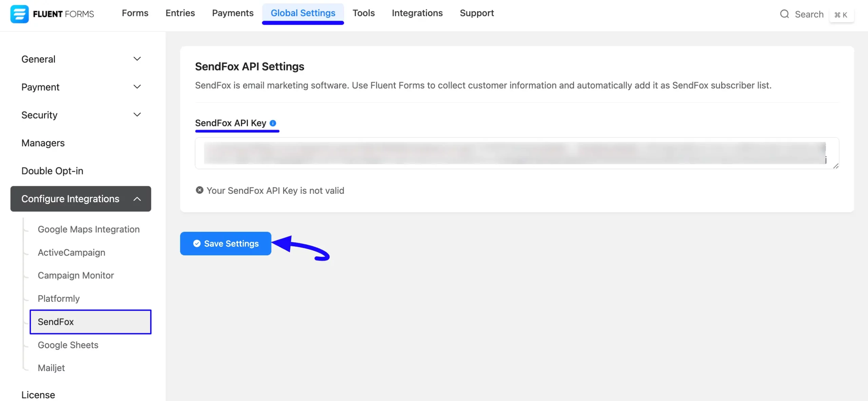Open the Entries menu
Image resolution: width=868 pixels, height=401 pixels.
[180, 13]
